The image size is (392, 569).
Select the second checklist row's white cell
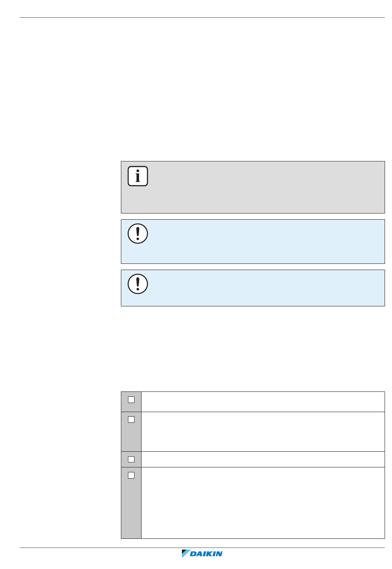tap(263, 431)
